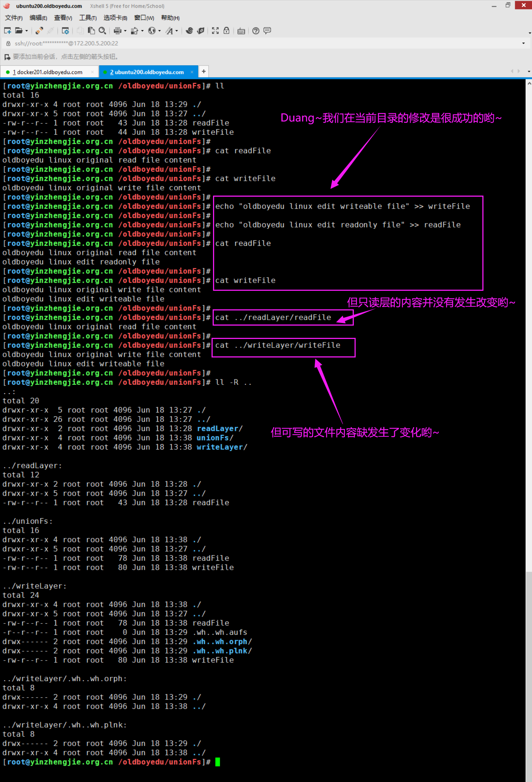Click the Find magnifier icon

(102, 31)
